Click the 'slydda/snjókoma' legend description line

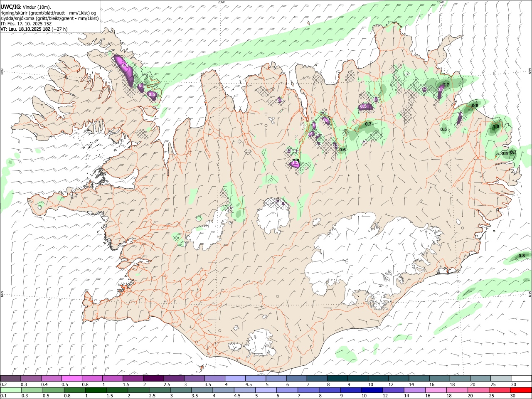pyautogui.click(x=49, y=18)
